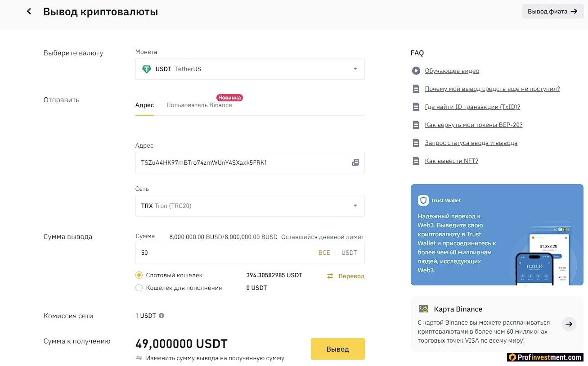588x366 pixels.
Task: Click document icon for withdrawal not arrived
Action: pyautogui.click(x=416, y=89)
